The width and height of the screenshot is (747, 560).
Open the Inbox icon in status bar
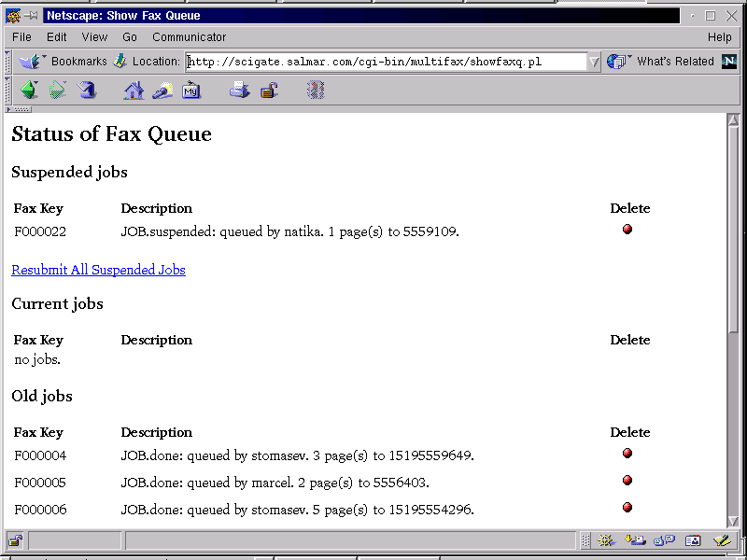(x=636, y=540)
